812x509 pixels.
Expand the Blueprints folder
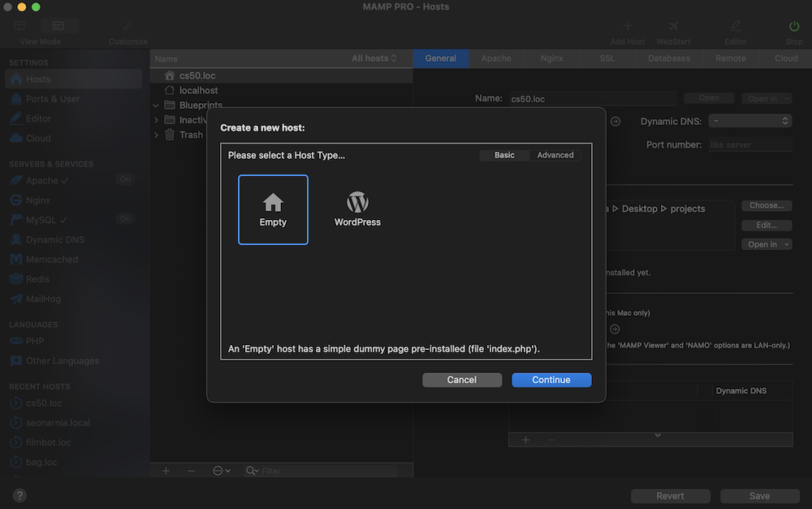[156, 106]
